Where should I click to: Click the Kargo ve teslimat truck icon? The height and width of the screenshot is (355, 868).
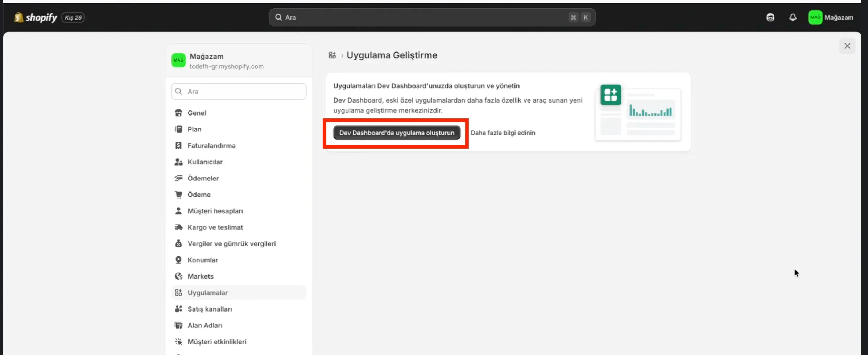click(x=178, y=227)
